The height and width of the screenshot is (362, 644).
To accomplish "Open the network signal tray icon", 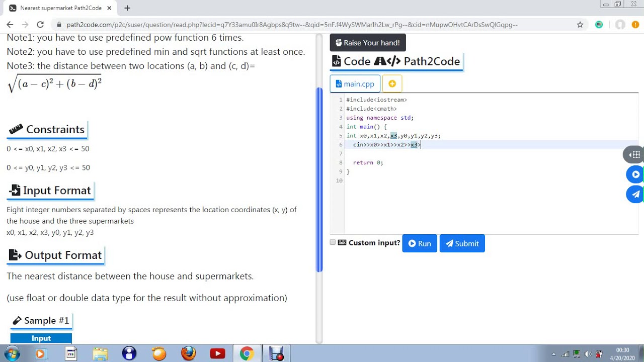I will pos(566,354).
